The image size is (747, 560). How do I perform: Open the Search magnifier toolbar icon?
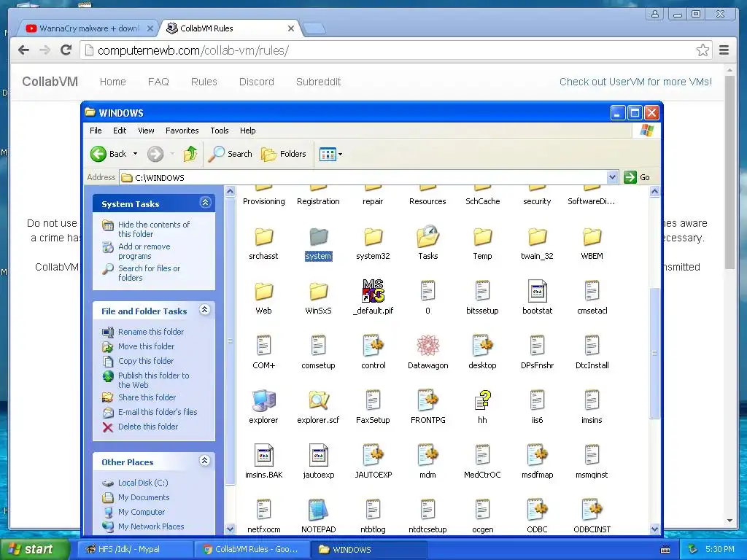(216, 154)
